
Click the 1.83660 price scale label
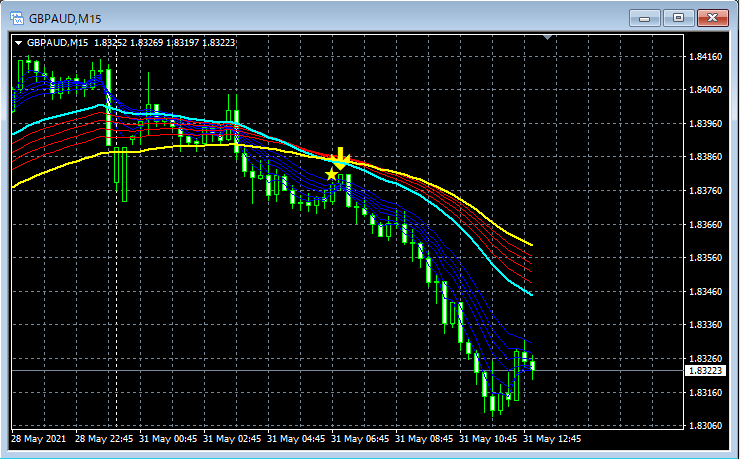click(706, 224)
